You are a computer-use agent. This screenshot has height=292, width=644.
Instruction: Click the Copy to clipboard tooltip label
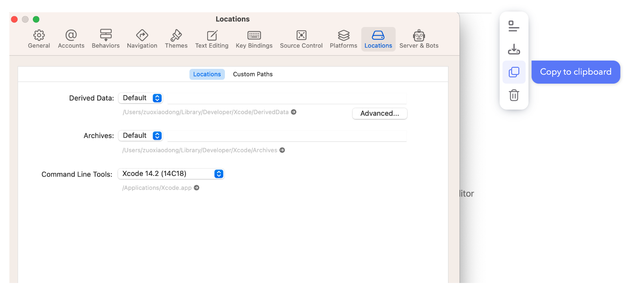pos(576,72)
